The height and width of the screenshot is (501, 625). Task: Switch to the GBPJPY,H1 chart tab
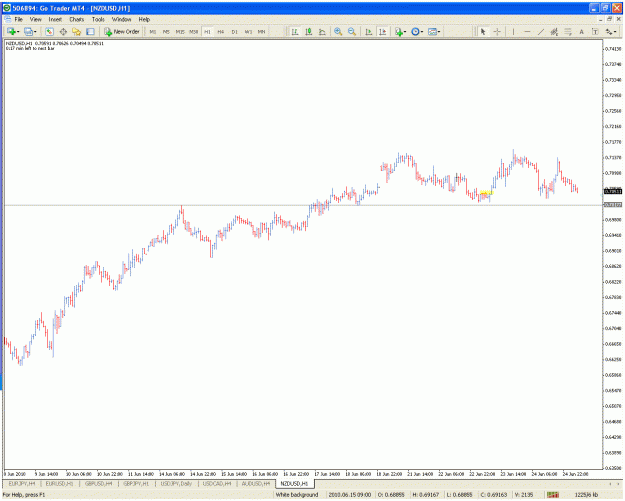[x=136, y=483]
